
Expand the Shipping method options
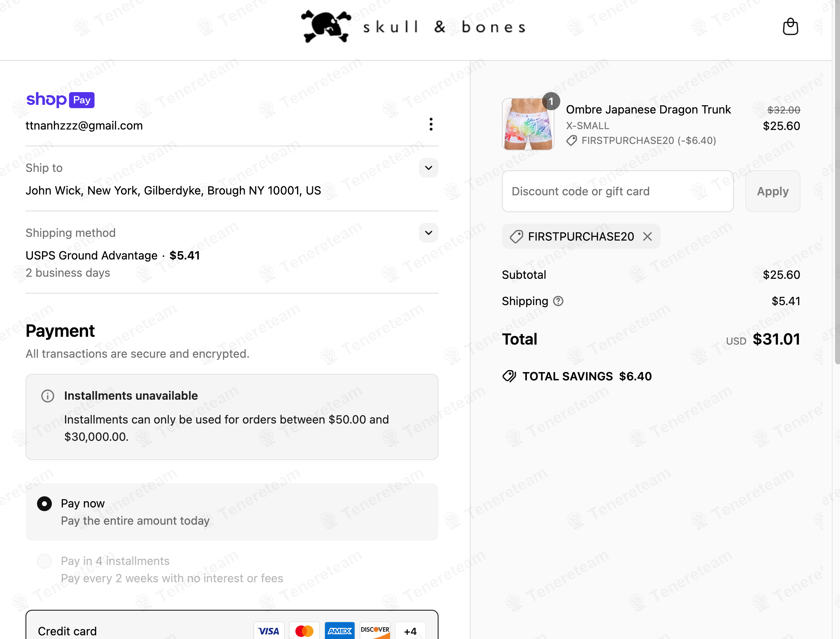[x=428, y=233]
